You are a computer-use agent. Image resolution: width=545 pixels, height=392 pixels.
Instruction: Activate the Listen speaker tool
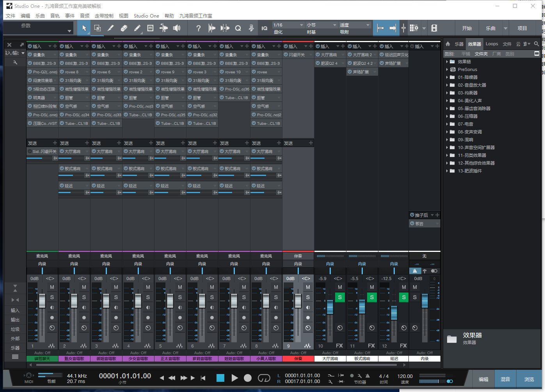(x=177, y=28)
